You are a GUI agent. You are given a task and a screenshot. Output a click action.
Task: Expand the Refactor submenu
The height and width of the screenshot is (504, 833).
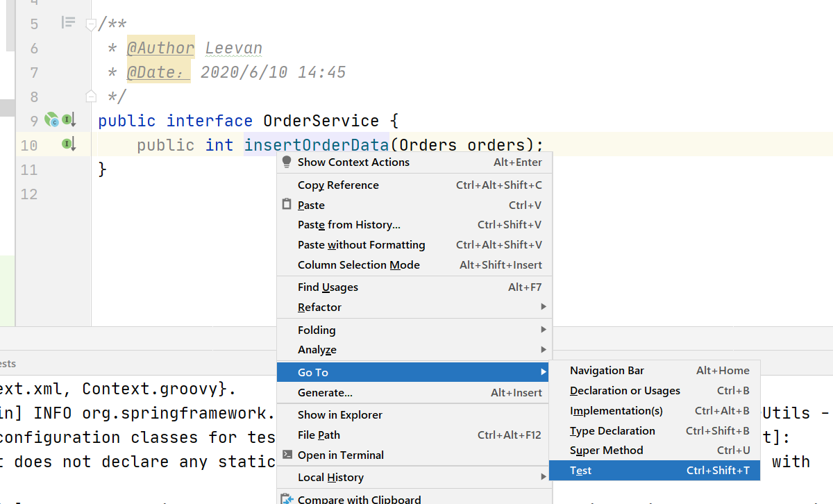(x=414, y=308)
